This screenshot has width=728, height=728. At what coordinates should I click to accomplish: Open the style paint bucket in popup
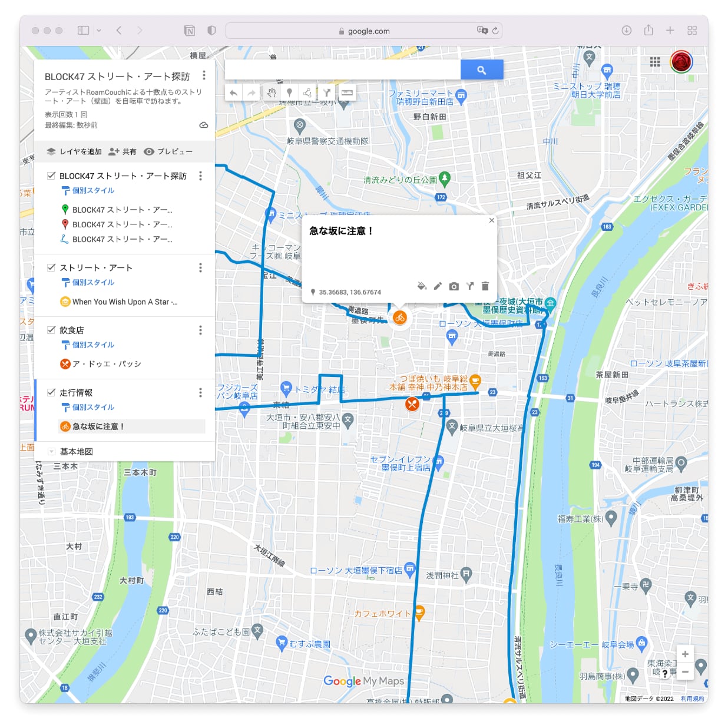(422, 286)
